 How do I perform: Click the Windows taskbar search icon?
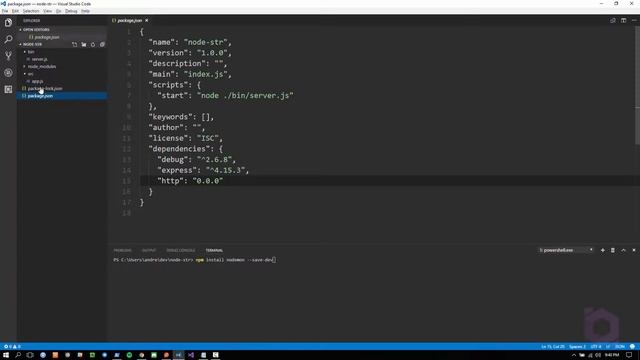(18, 355)
